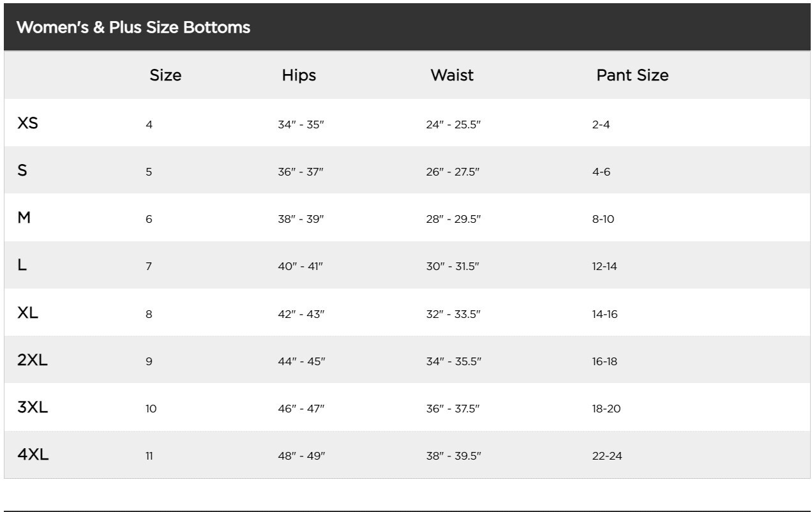Select the 2XL row label
Image resolution: width=812 pixels, height=512 pixels.
click(33, 360)
